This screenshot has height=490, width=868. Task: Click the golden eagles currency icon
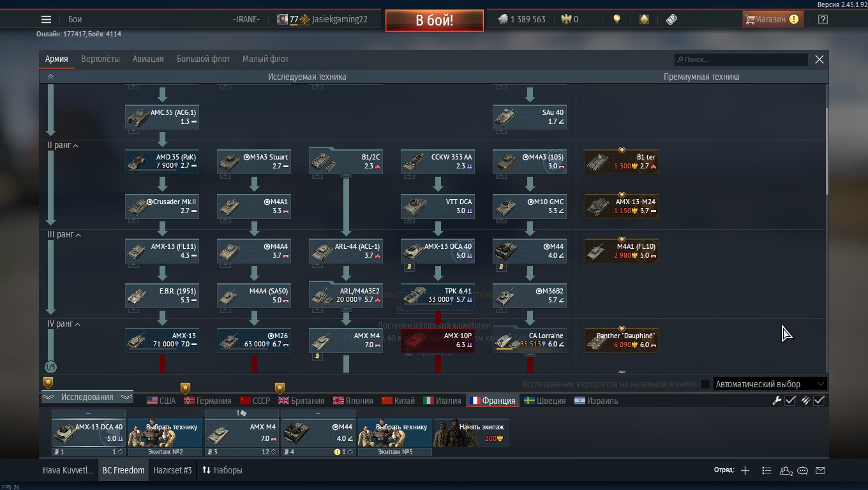[x=565, y=19]
